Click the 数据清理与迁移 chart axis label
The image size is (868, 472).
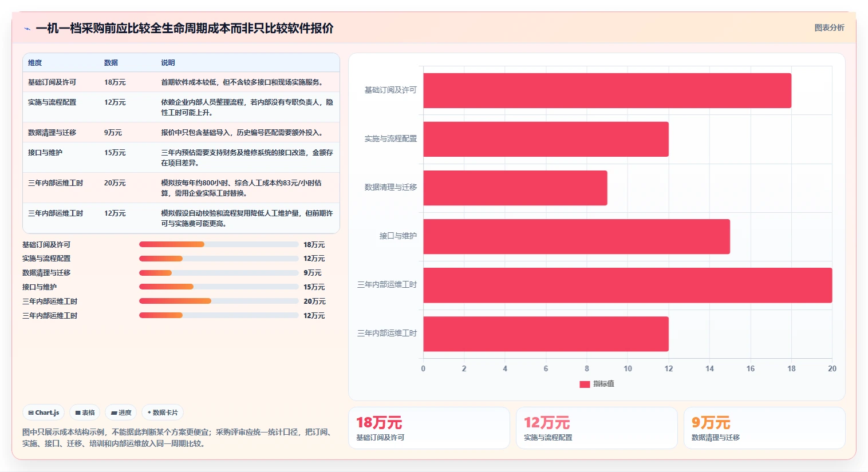[x=390, y=188]
